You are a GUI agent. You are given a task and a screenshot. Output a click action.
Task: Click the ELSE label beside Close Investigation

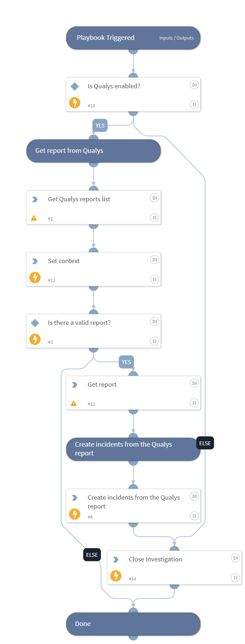(x=92, y=555)
